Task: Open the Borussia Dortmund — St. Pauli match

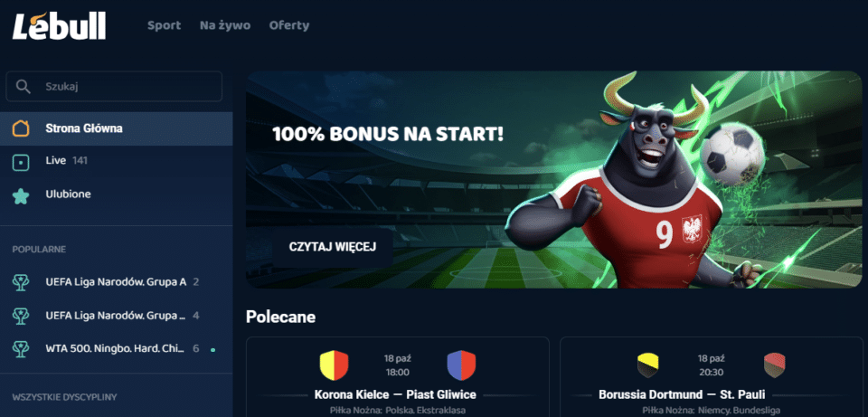Action: [x=712, y=377]
